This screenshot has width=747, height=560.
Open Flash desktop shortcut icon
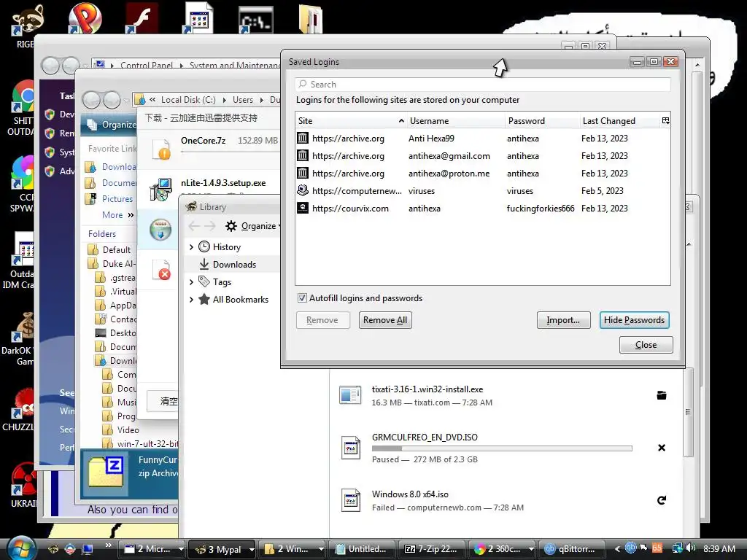(x=142, y=18)
